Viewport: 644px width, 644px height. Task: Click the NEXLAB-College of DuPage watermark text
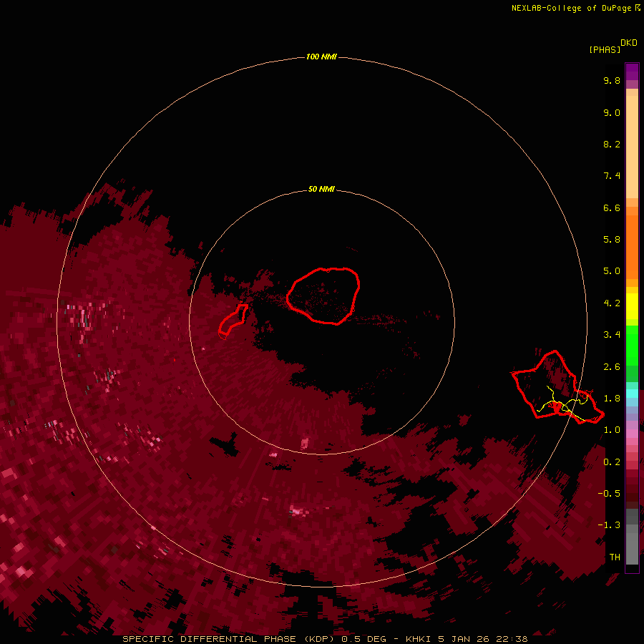(575, 8)
